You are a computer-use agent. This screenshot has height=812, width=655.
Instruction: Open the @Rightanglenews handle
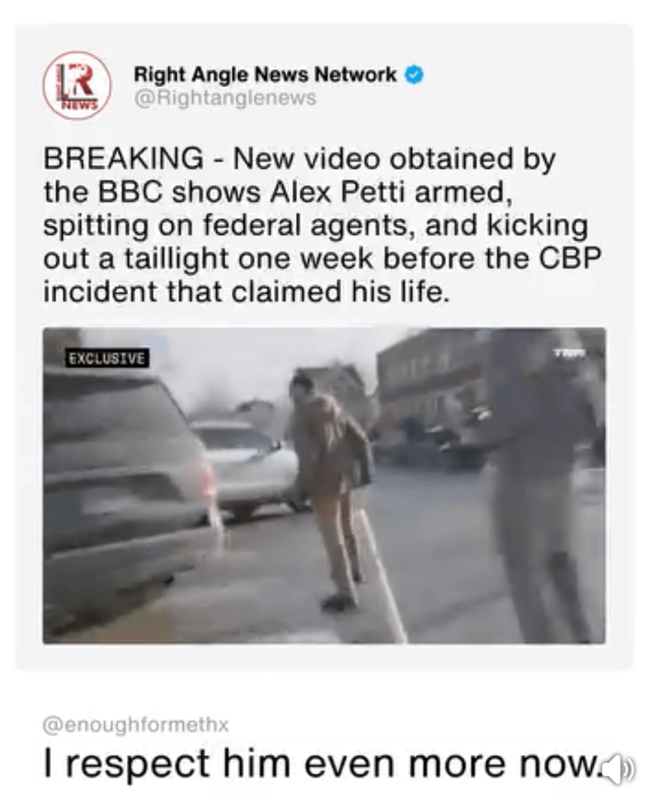pos(225,98)
